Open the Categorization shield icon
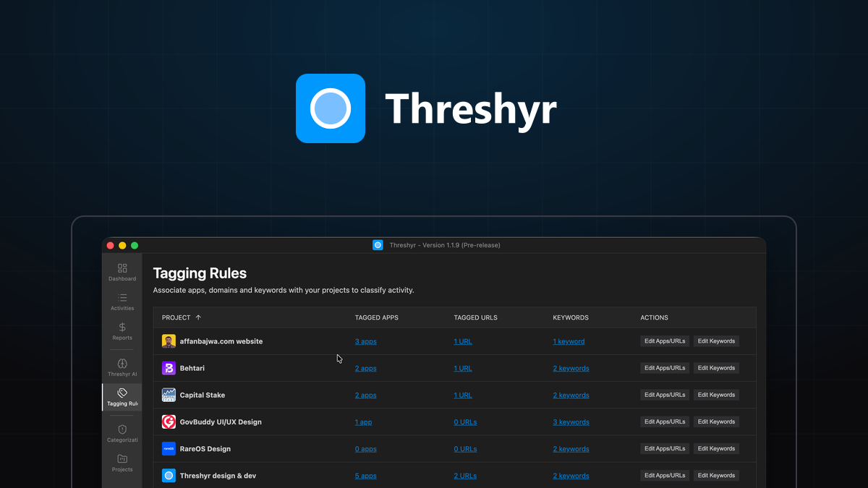The image size is (868, 488). [122, 429]
